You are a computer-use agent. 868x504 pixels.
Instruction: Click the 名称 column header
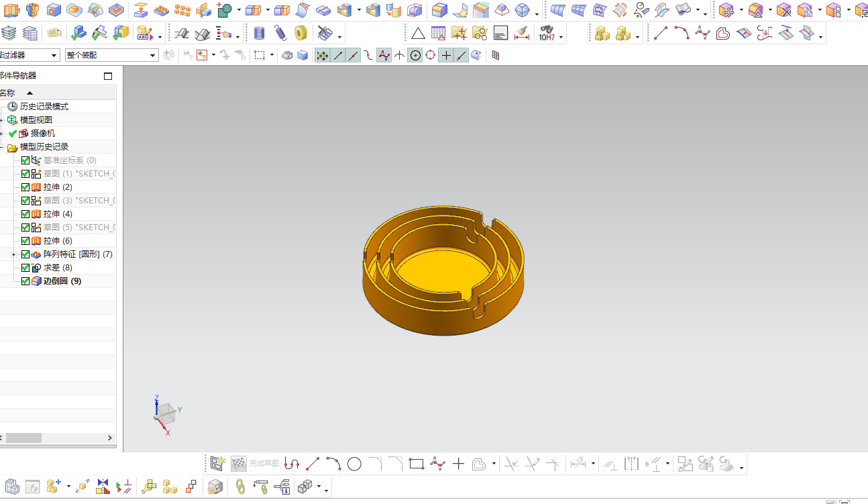click(x=58, y=93)
